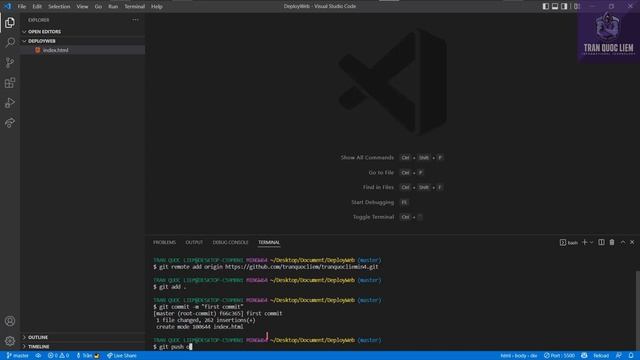Screen dimensions: 640x360
Task: Kill the terminal with trash icon
Action: (612, 242)
